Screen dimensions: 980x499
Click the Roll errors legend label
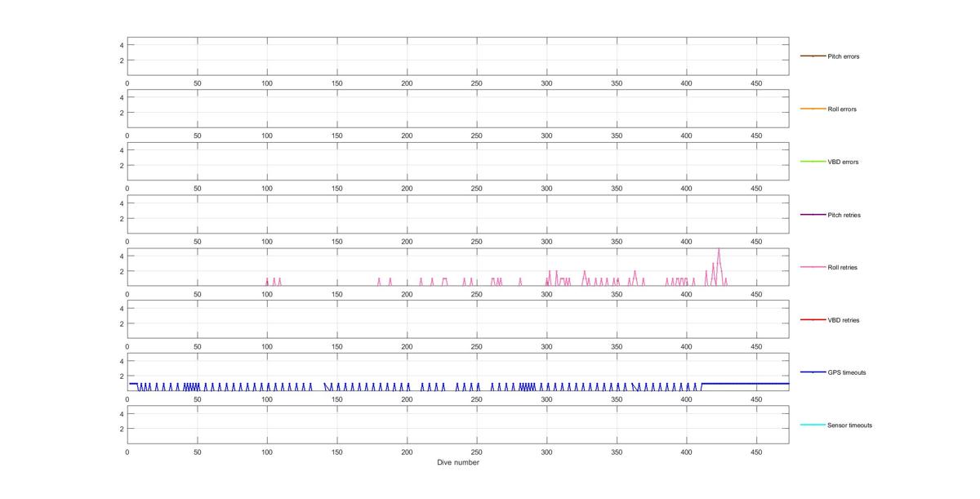(842, 109)
